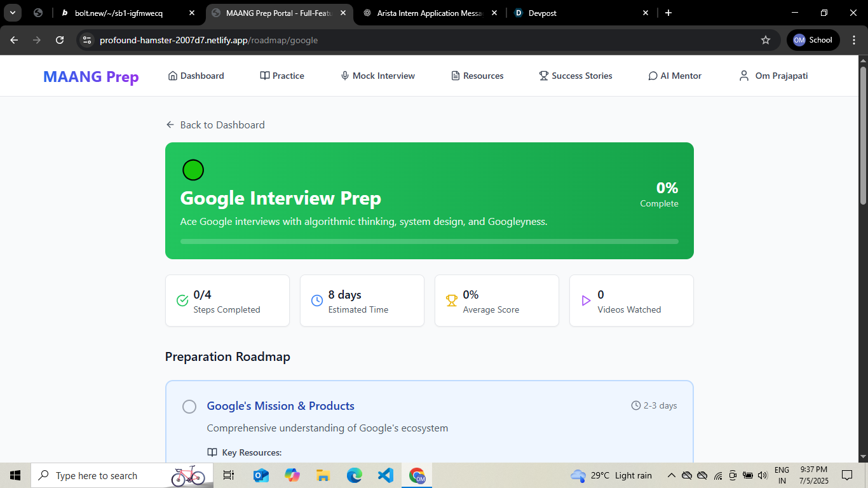This screenshot has height=488, width=868.
Task: Launch Visual Studio Code from taskbar
Action: [385, 475]
